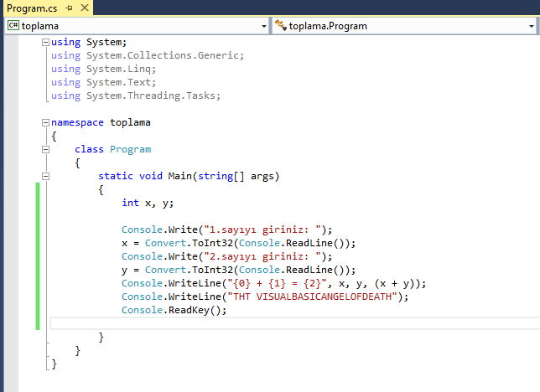
Task: Collapse the class Program block
Action: [45, 150]
